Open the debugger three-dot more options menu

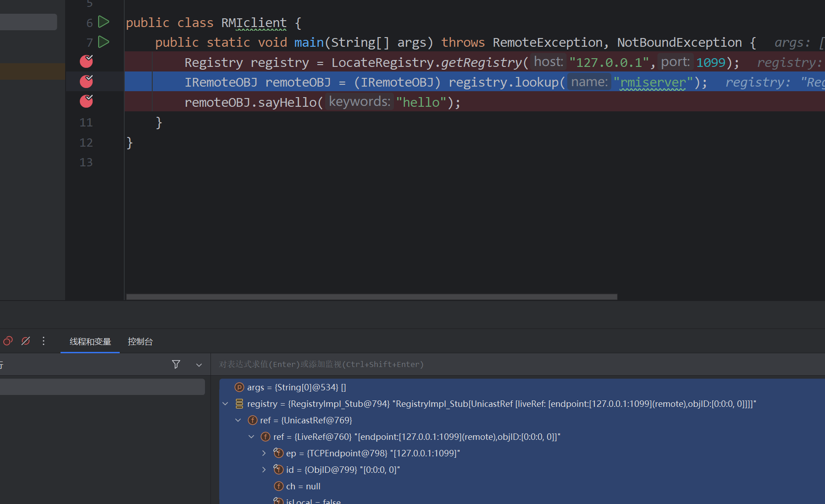(44, 341)
